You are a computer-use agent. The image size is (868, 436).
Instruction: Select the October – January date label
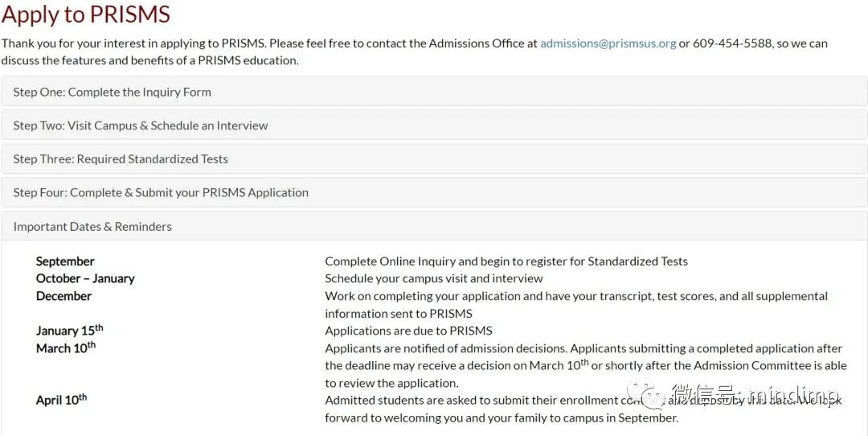coord(85,278)
